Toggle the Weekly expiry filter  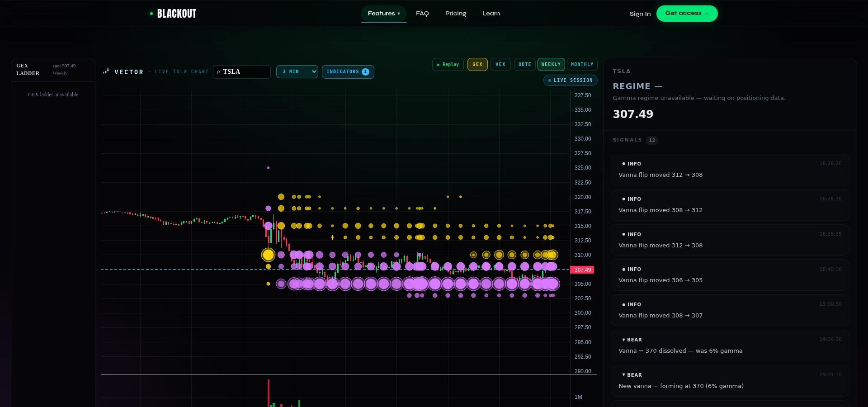[551, 65]
